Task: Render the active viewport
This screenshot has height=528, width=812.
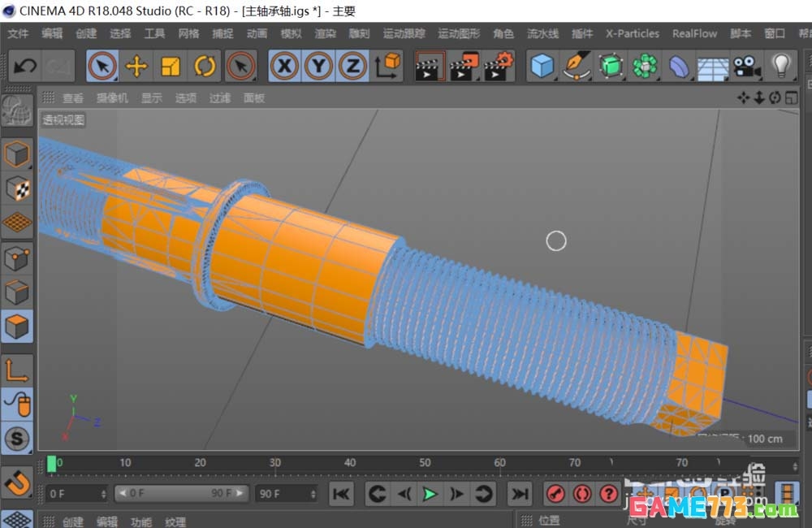Action: 430,66
